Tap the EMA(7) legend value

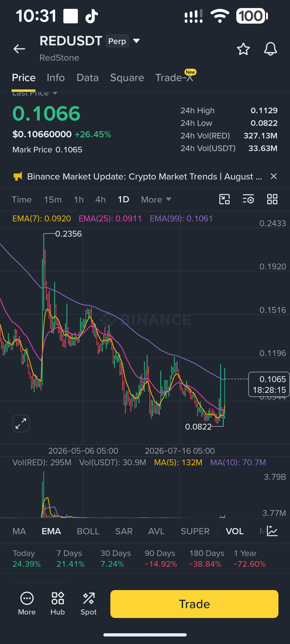click(42, 219)
